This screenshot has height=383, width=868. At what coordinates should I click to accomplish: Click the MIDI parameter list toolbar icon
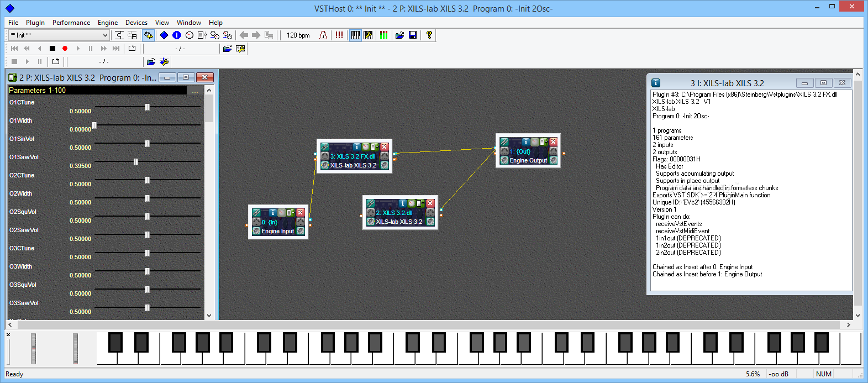(x=202, y=35)
